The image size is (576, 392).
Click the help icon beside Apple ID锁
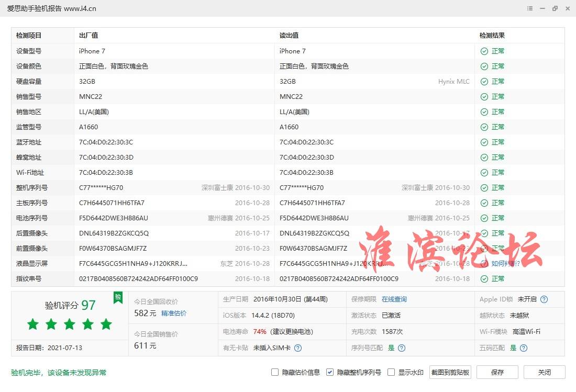(544, 299)
